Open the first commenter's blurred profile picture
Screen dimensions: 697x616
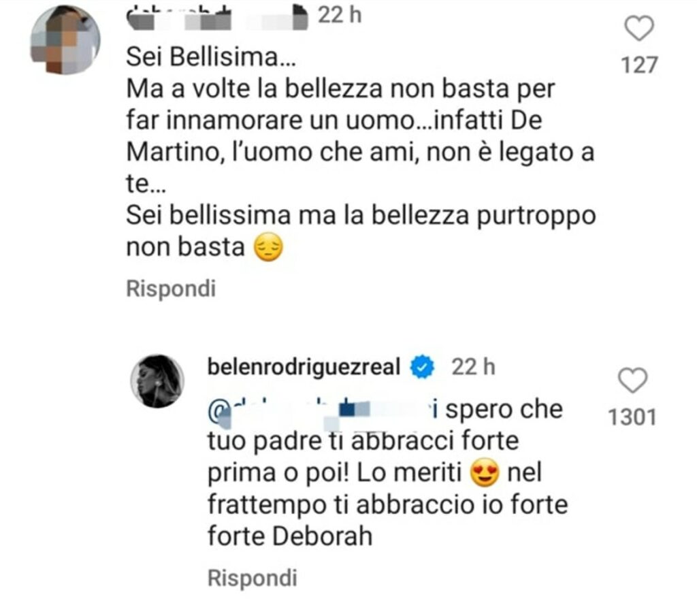coord(65,41)
